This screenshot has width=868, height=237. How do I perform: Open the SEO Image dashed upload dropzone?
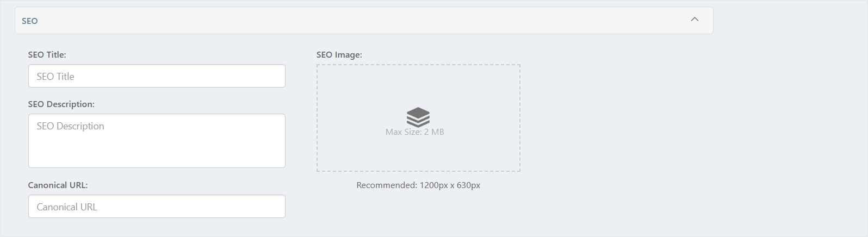click(x=418, y=118)
